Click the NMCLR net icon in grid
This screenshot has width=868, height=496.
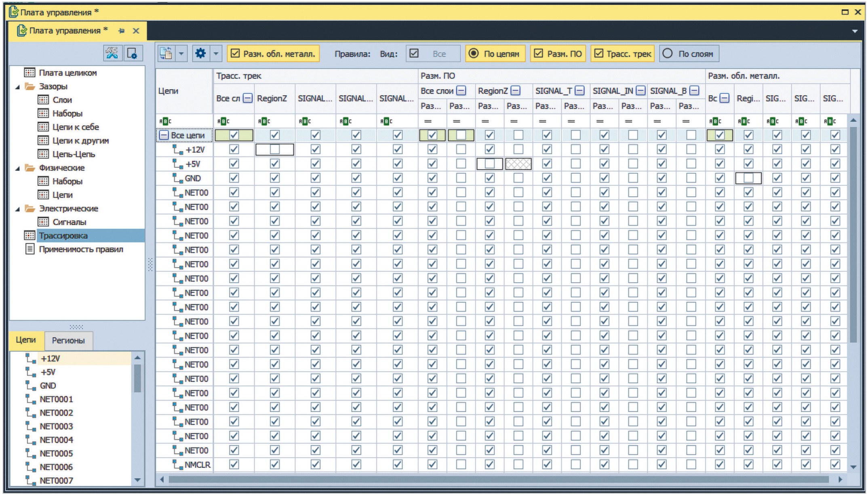pyautogui.click(x=177, y=464)
